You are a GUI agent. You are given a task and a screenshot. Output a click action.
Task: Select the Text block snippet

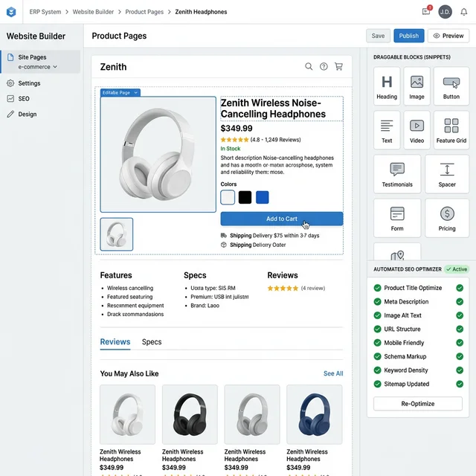(x=387, y=130)
